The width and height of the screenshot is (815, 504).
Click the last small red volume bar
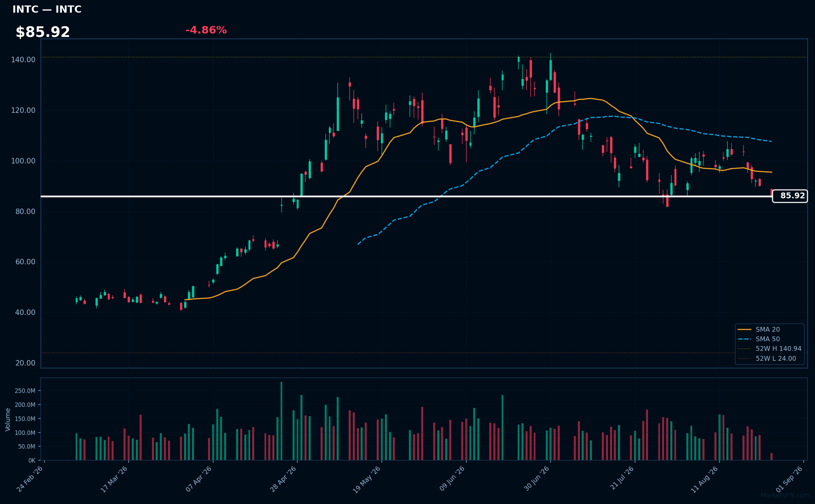pyautogui.click(x=771, y=456)
